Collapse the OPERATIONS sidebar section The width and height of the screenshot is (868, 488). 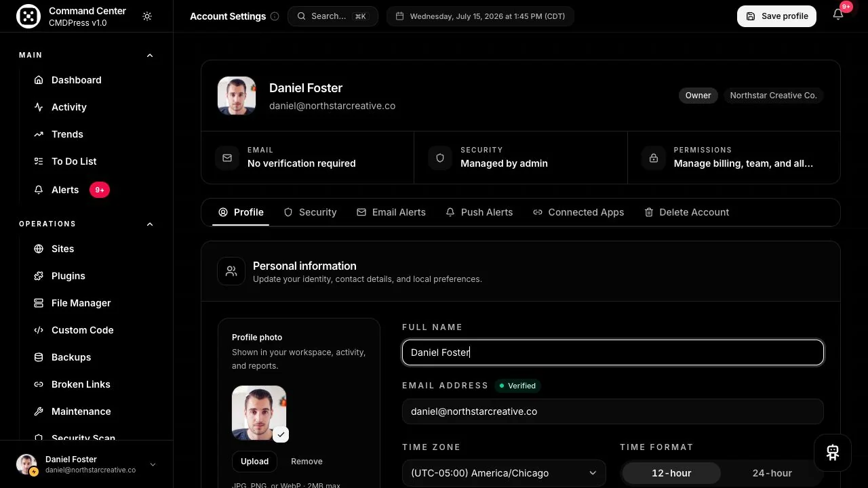pos(150,224)
